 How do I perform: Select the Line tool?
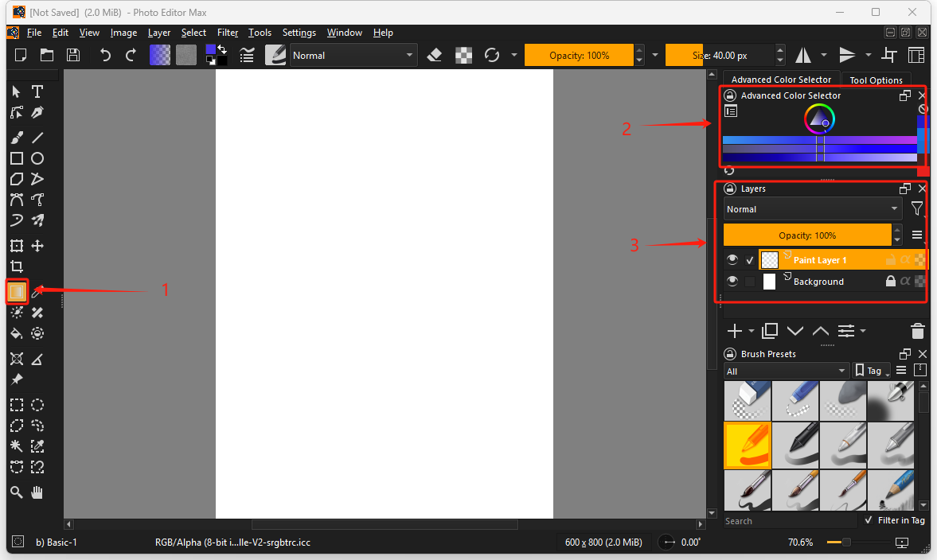click(x=37, y=138)
